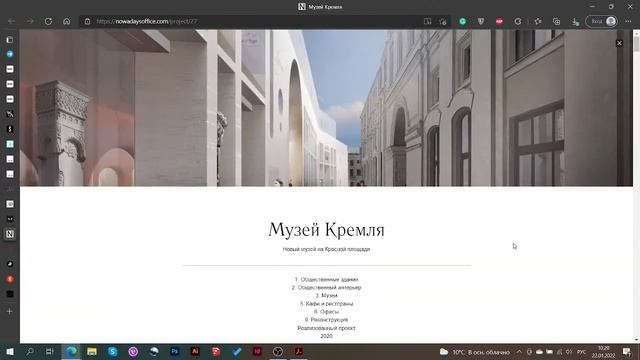Open Windows taskbar search
Viewport: 640px width, 360px height.
point(30,351)
